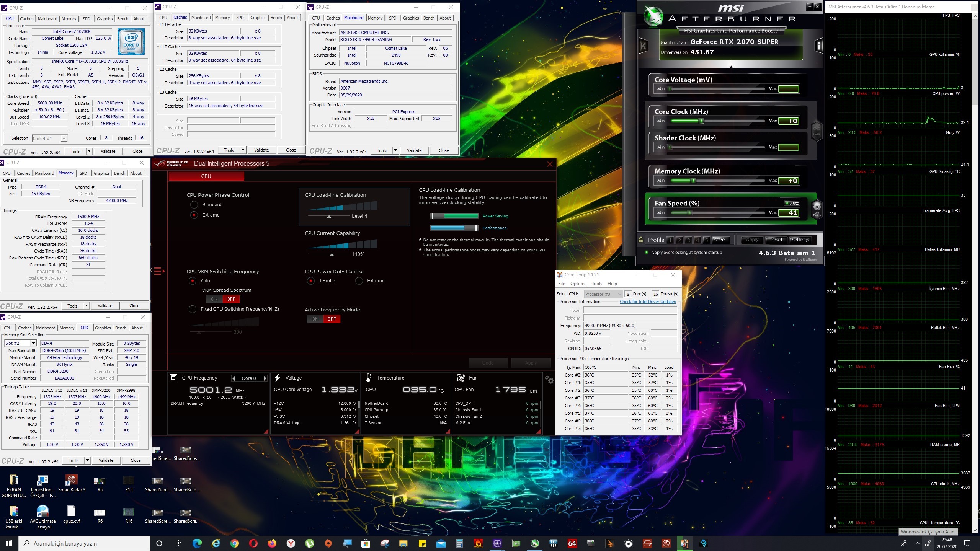Open Cortana circle on taskbar
This screenshot has height=551, width=980.
159,543
